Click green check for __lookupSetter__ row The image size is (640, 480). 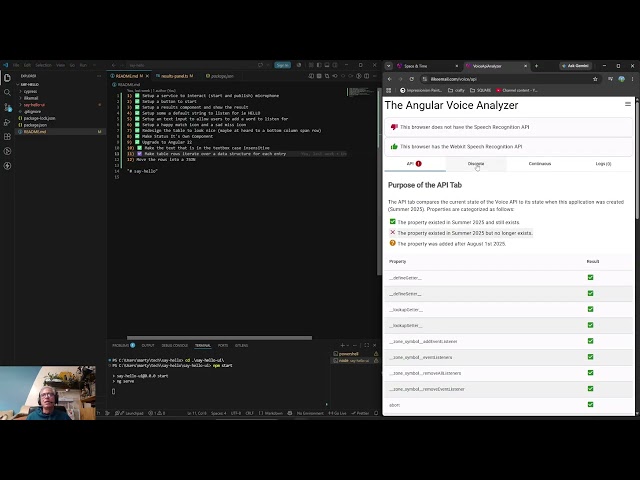tap(590, 325)
